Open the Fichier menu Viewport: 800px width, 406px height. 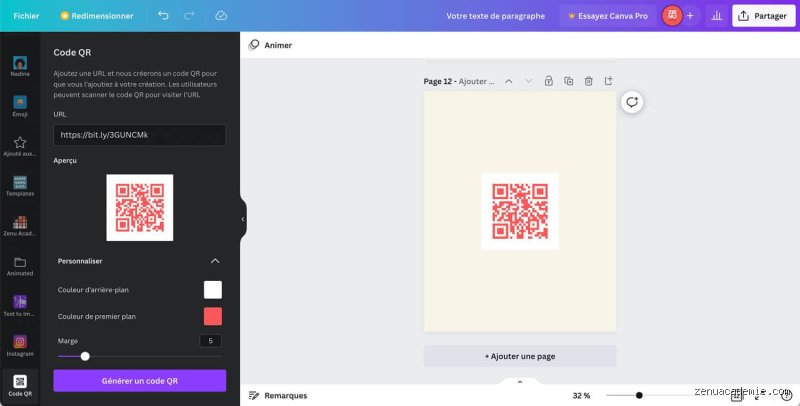(x=26, y=16)
